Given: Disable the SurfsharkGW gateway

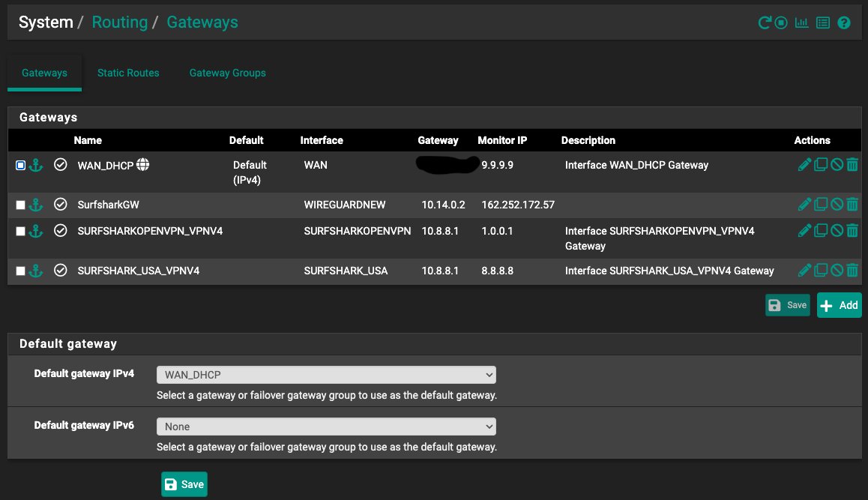Looking at the screenshot, I should click(x=837, y=205).
